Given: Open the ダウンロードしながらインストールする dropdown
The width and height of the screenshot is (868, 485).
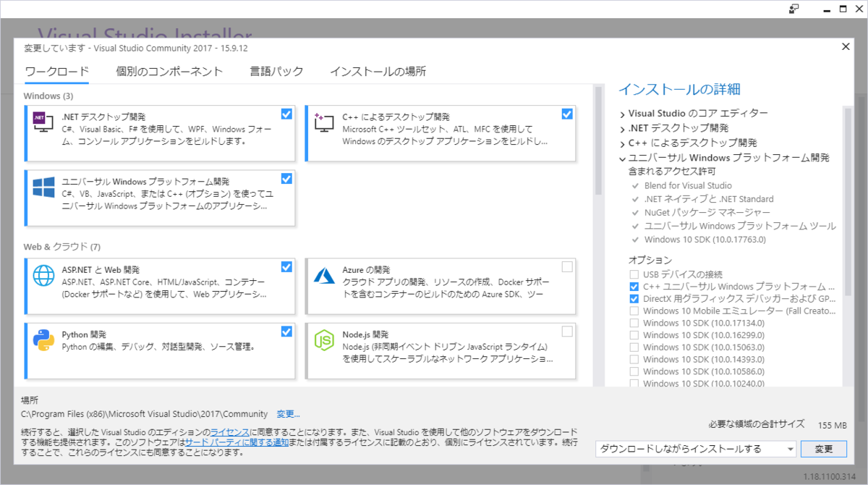Looking at the screenshot, I should coord(695,449).
